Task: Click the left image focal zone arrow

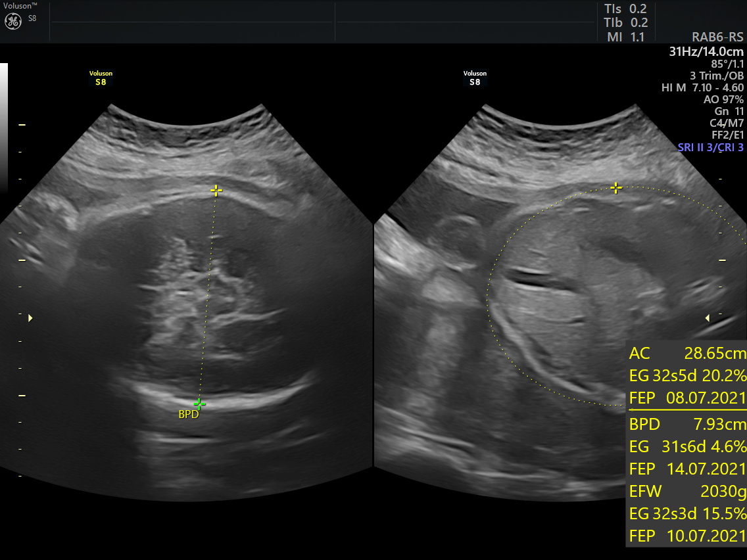Action: [x=30, y=318]
